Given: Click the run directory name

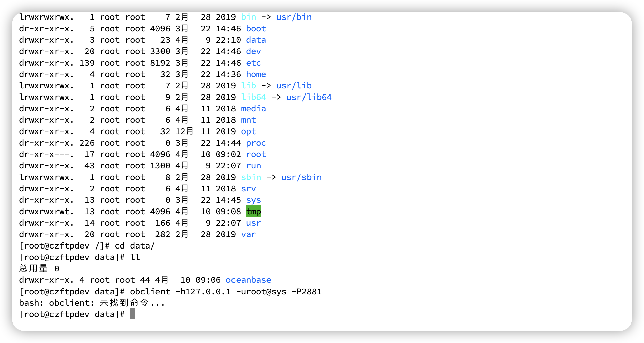Looking at the screenshot, I should tap(253, 166).
